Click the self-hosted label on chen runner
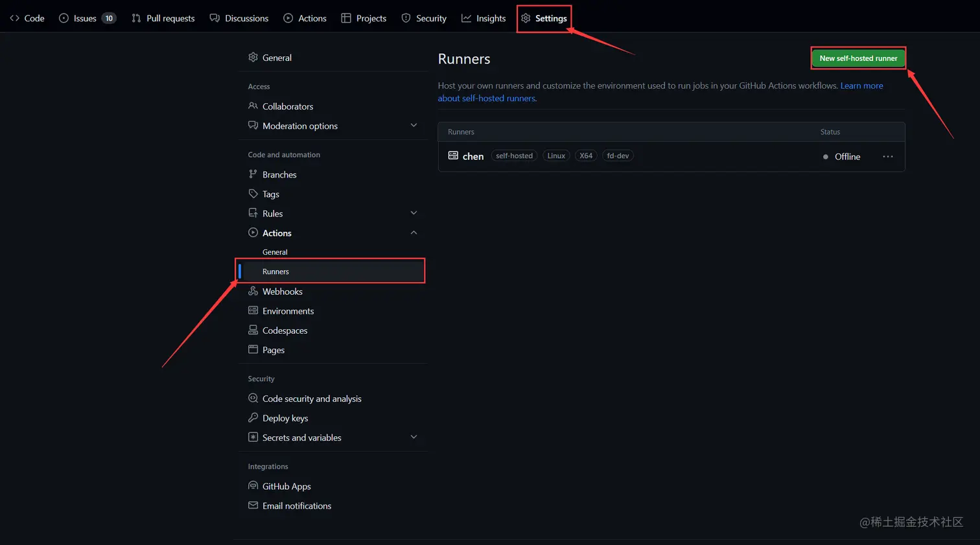This screenshot has width=980, height=545. [514, 156]
